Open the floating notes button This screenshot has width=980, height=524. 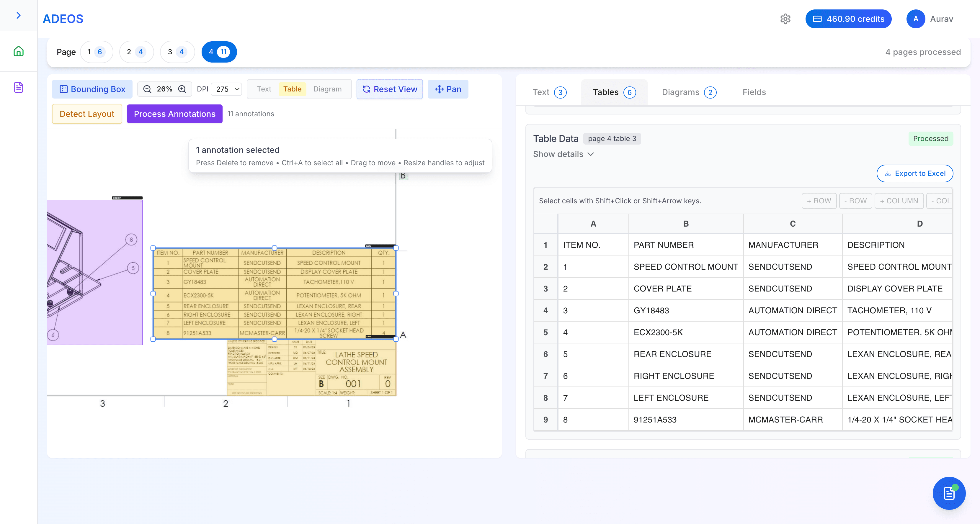click(949, 493)
